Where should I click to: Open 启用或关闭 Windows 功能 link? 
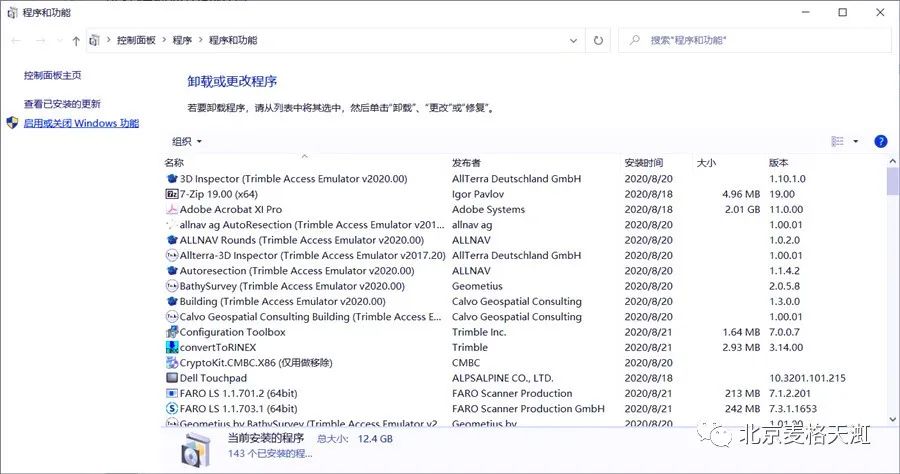pyautogui.click(x=81, y=123)
